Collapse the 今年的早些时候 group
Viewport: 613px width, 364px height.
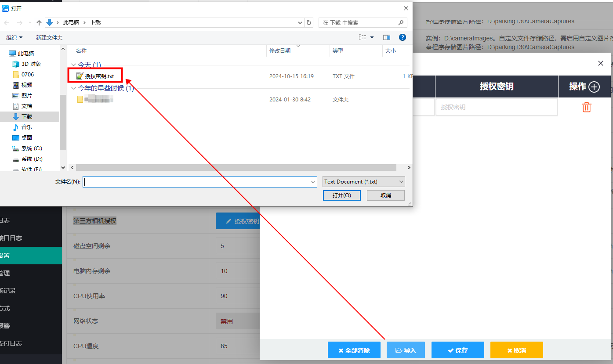coord(73,88)
